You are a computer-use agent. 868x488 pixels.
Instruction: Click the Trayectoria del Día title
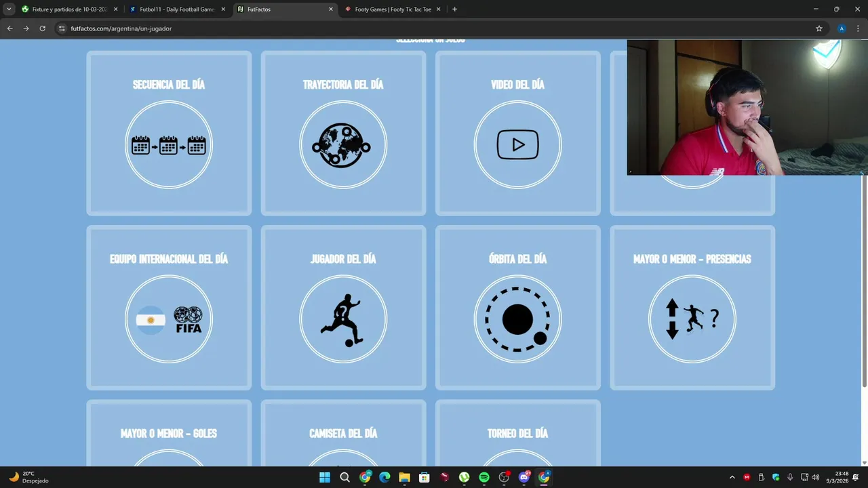(x=343, y=85)
